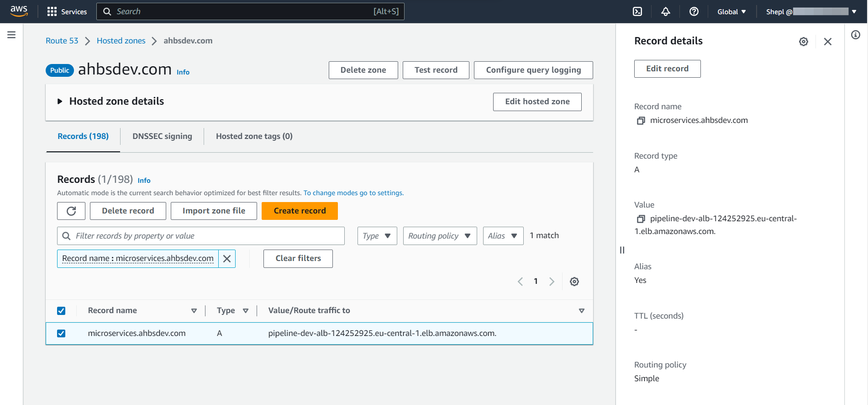Open the info panel icon at far right
This screenshot has height=405, width=868.
tap(856, 35)
